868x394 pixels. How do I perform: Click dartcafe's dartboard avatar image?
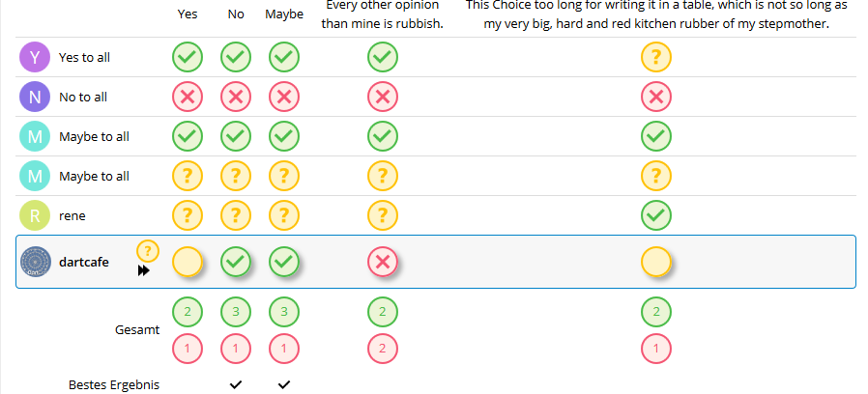pyautogui.click(x=35, y=262)
